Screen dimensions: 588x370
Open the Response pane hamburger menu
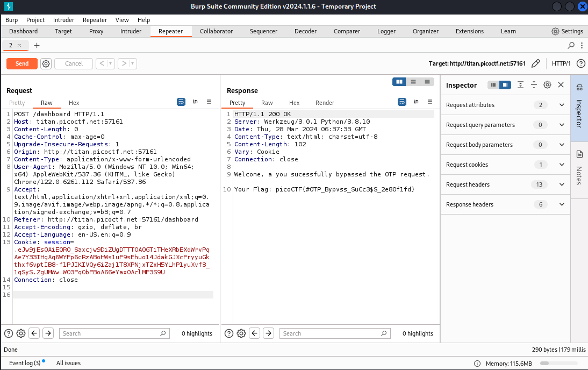pyautogui.click(x=430, y=102)
